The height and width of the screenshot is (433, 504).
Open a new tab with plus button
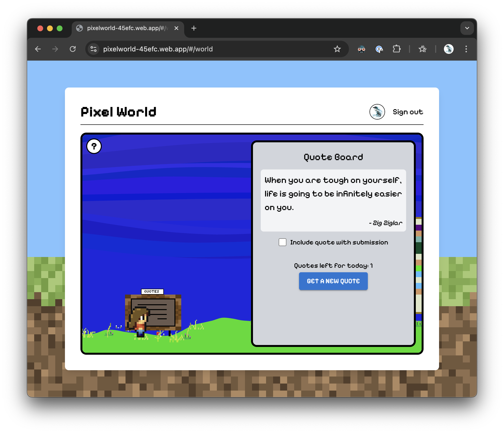coord(194,28)
